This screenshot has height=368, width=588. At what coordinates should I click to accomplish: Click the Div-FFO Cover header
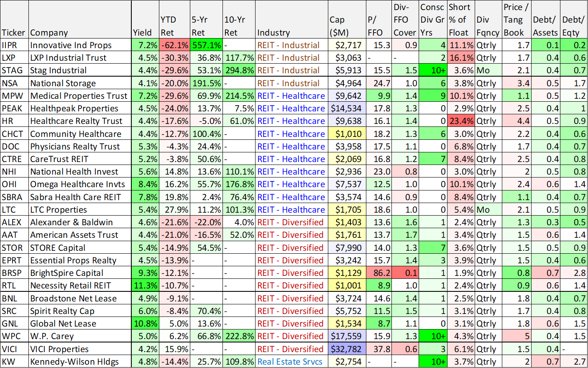pos(405,20)
